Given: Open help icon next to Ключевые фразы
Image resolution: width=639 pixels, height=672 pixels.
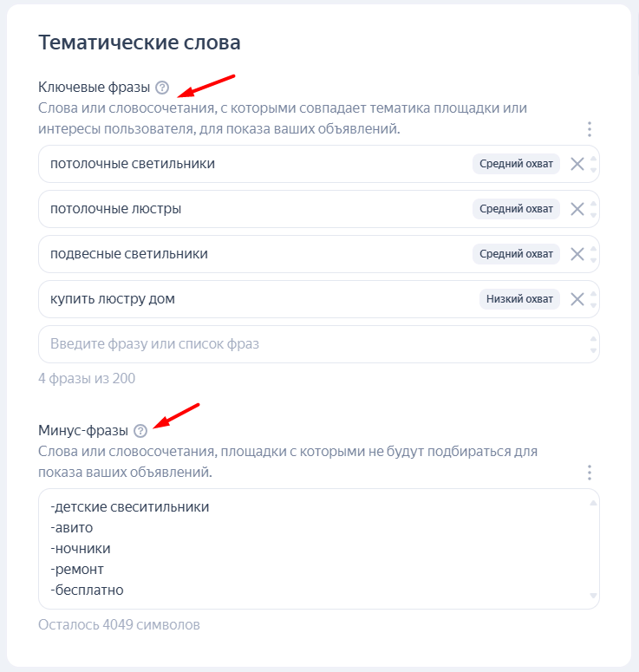Looking at the screenshot, I should pyautogui.click(x=162, y=88).
